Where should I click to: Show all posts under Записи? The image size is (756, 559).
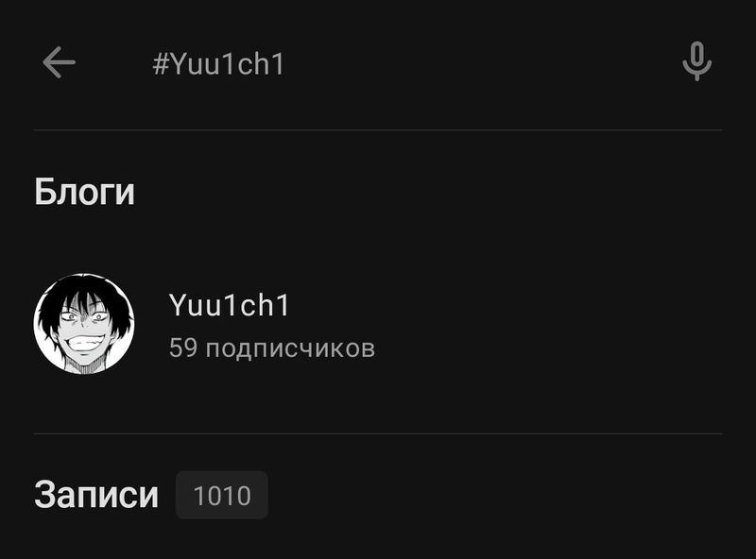[96, 495]
